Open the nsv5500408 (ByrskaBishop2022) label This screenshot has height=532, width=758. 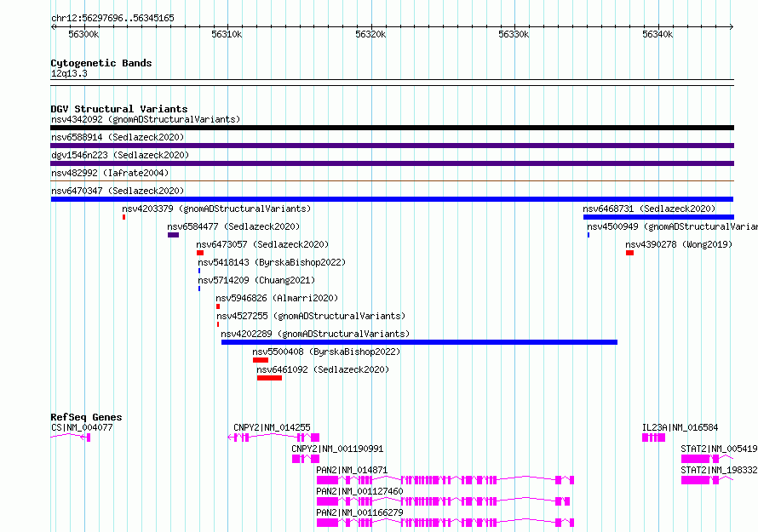(326, 352)
